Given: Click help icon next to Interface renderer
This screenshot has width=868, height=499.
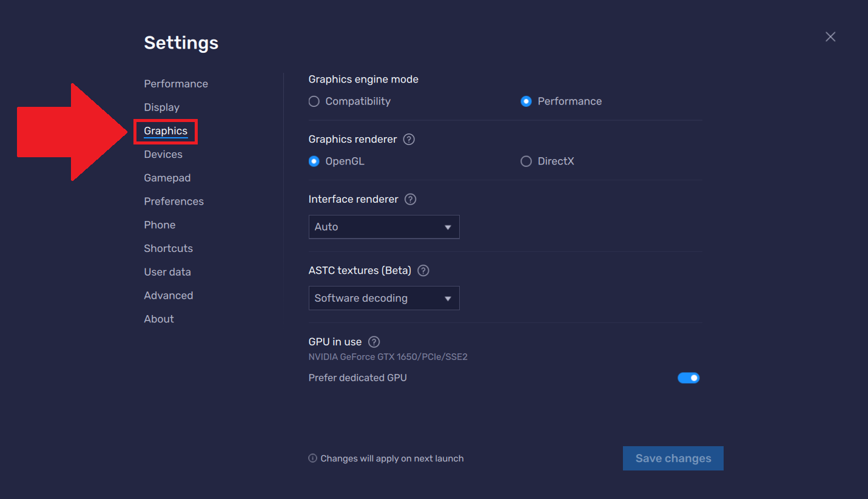Looking at the screenshot, I should point(410,199).
